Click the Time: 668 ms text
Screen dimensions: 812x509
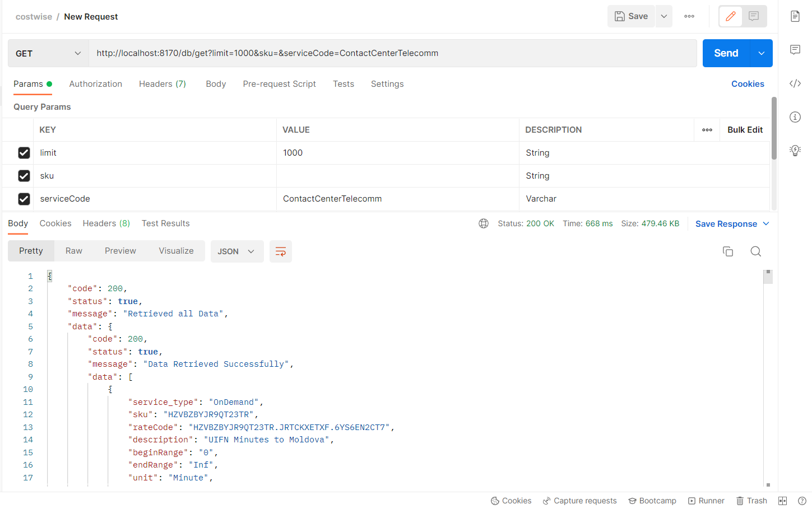[x=587, y=223]
